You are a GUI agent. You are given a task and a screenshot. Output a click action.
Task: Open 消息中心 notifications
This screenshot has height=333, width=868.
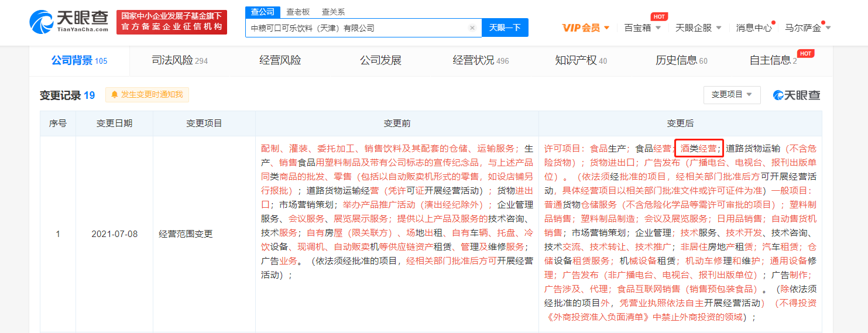(x=754, y=28)
